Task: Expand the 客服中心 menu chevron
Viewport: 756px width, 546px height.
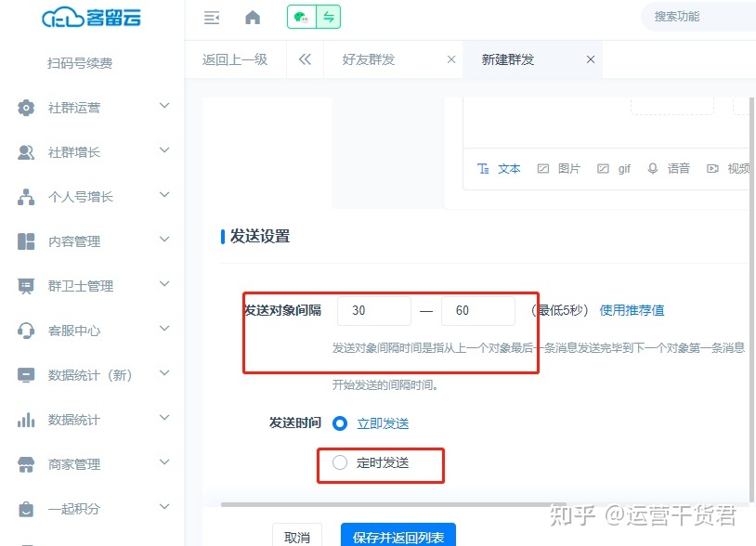Action: pos(164,329)
